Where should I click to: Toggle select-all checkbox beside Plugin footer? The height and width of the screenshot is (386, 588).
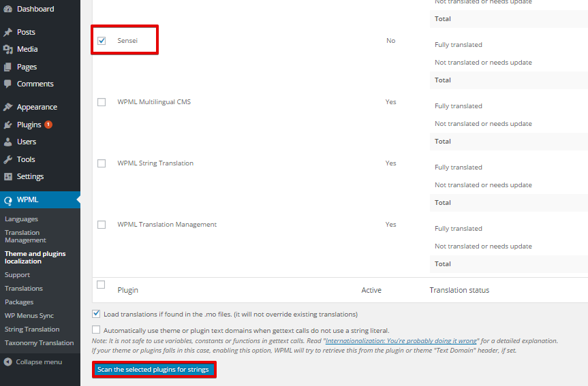pyautogui.click(x=101, y=285)
